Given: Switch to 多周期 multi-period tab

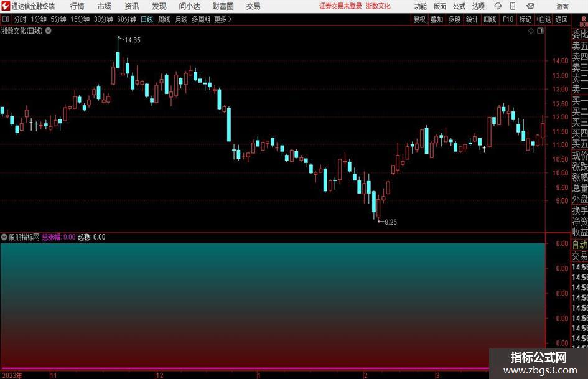Looking at the screenshot, I should pos(201,19).
